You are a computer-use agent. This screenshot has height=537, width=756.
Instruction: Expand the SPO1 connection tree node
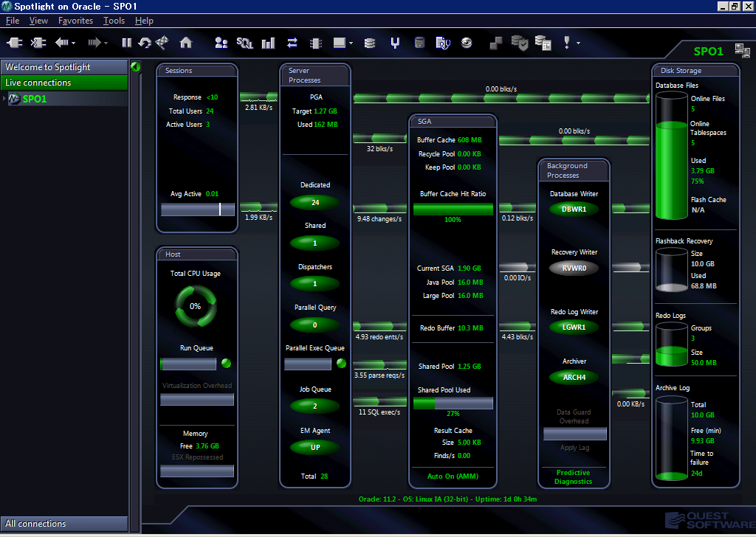4,99
